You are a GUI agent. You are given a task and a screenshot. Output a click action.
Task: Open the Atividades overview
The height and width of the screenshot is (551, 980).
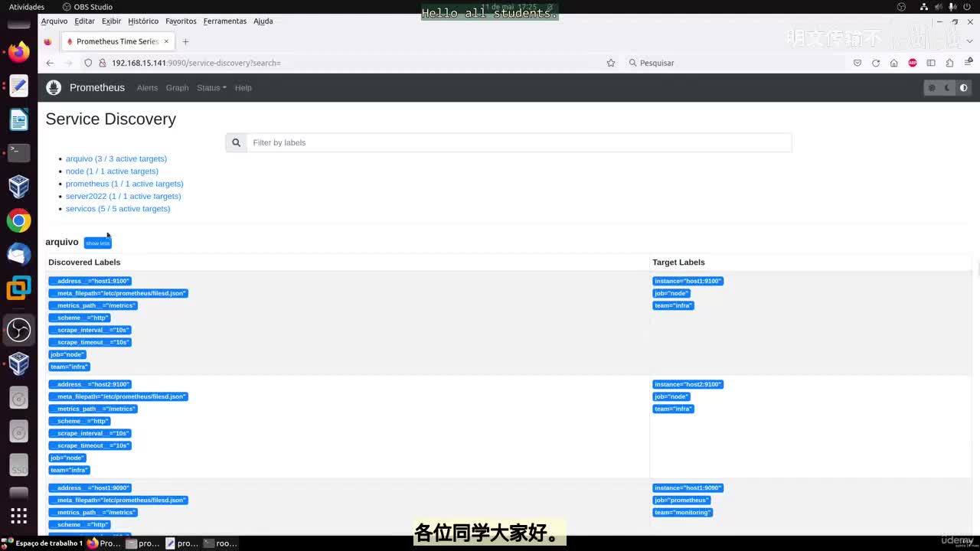(x=27, y=7)
